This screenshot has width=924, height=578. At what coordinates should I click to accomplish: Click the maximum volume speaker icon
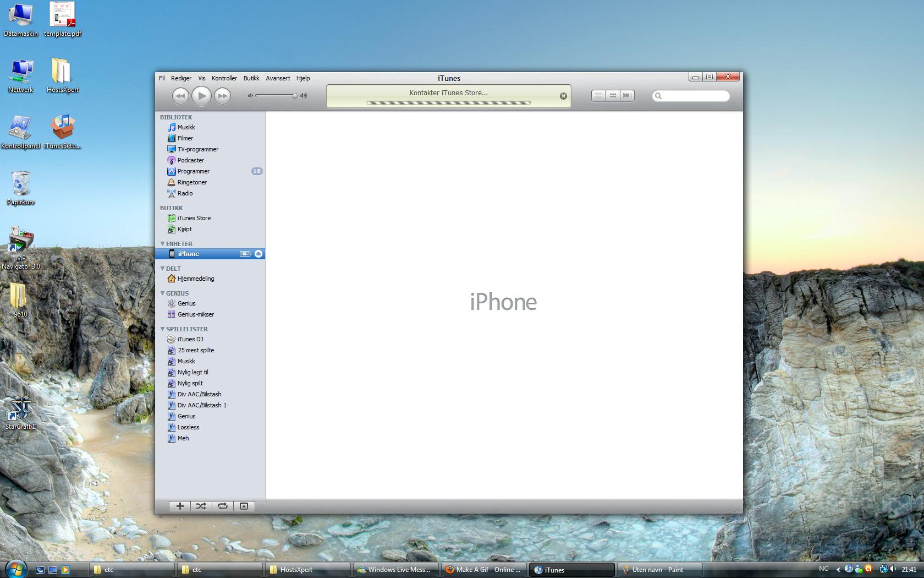tap(303, 96)
